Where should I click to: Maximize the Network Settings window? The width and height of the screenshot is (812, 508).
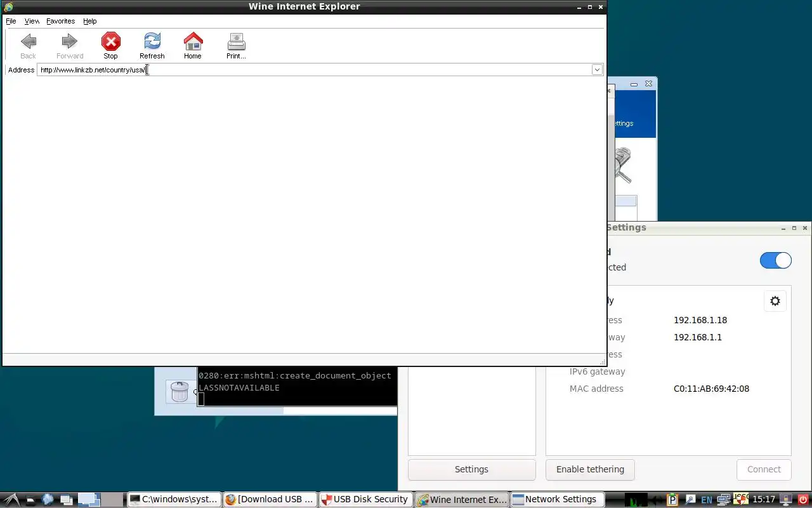click(794, 228)
